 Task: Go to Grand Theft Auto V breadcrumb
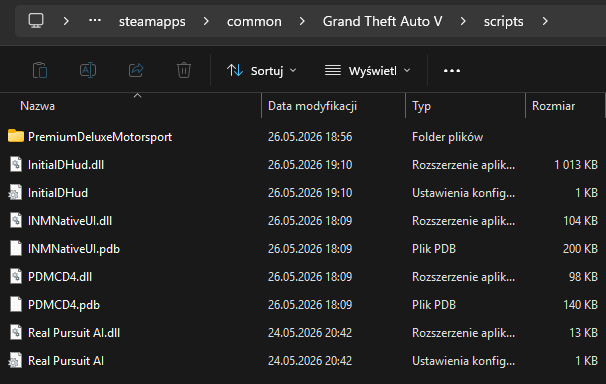point(382,21)
